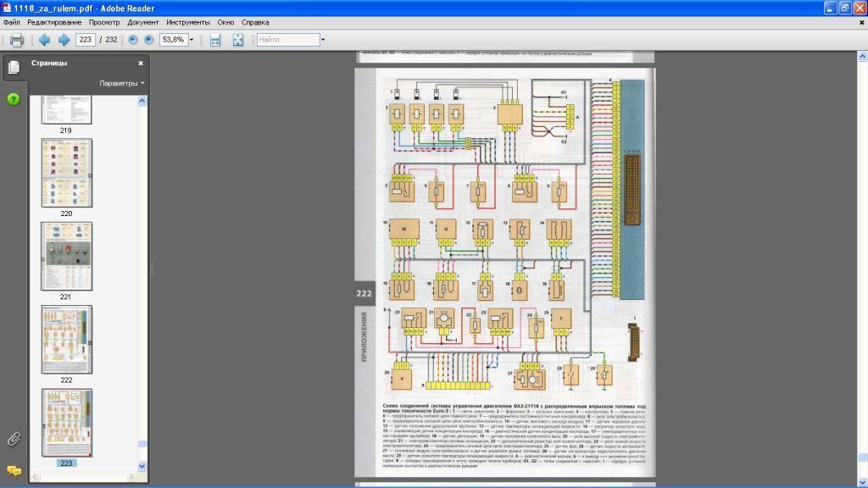Click the Print icon in the toolbar
The width and height of the screenshot is (868, 488).
click(17, 40)
